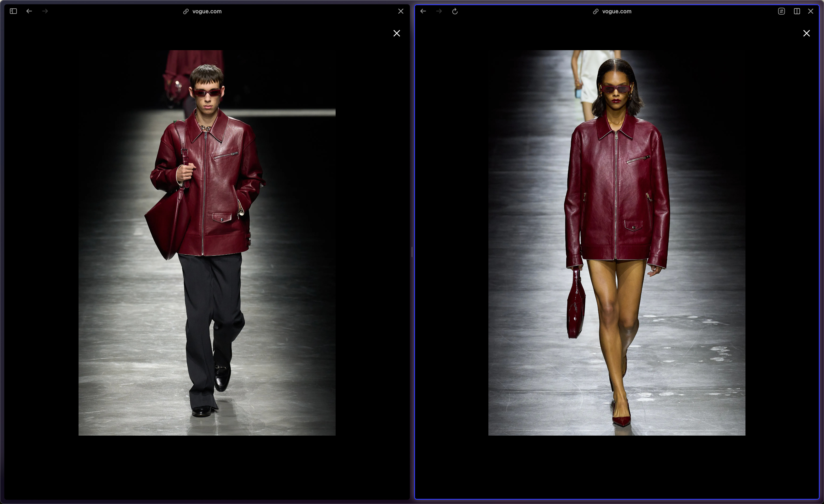Go back in the left split pane
The height and width of the screenshot is (504, 824).
pyautogui.click(x=29, y=11)
